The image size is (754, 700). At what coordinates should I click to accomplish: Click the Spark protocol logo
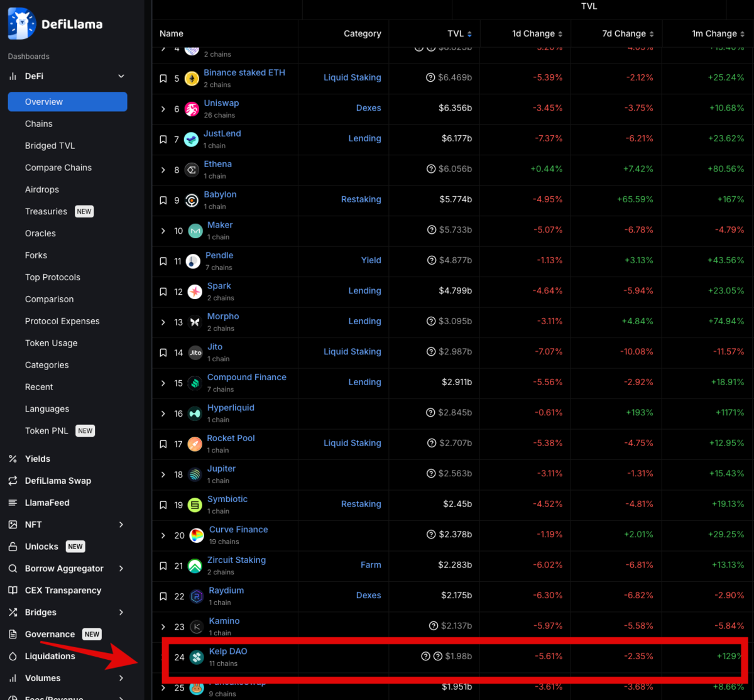point(195,292)
